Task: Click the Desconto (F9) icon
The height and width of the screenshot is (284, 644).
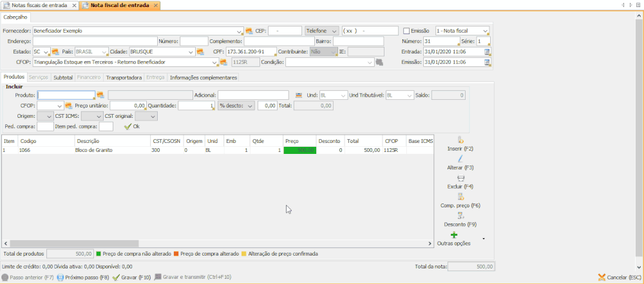Action: point(460,216)
